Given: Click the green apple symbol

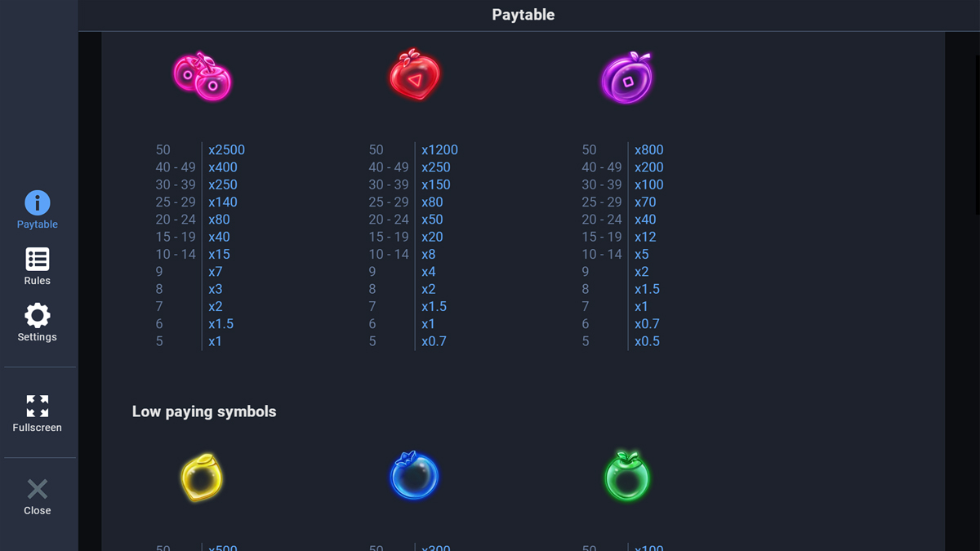Looking at the screenshot, I should point(627,476).
